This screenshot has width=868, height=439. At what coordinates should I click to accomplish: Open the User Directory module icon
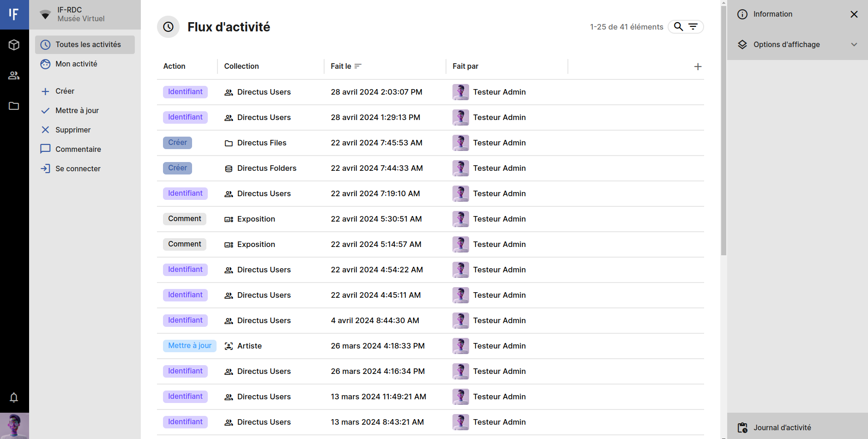pos(14,75)
